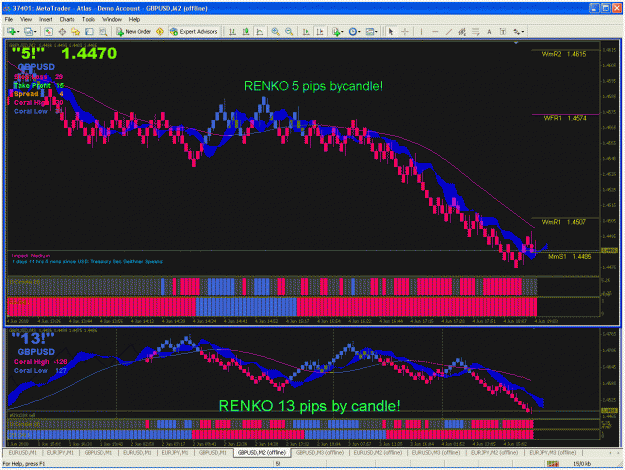Open the Strategy Tester icon
This screenshot has width=625, height=470.
[x=103, y=31]
